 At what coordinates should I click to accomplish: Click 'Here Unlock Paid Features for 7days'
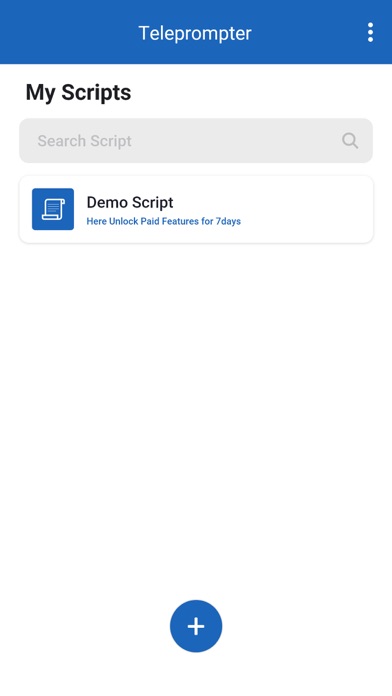coord(163,221)
